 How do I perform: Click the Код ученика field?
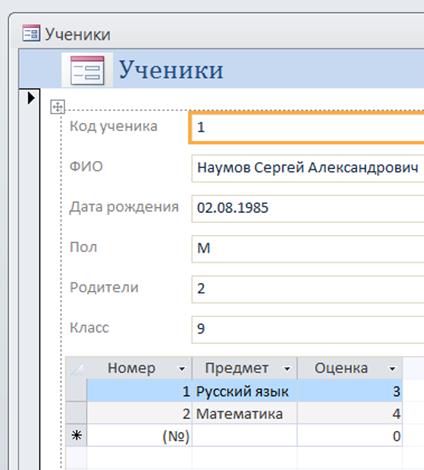[x=307, y=128]
